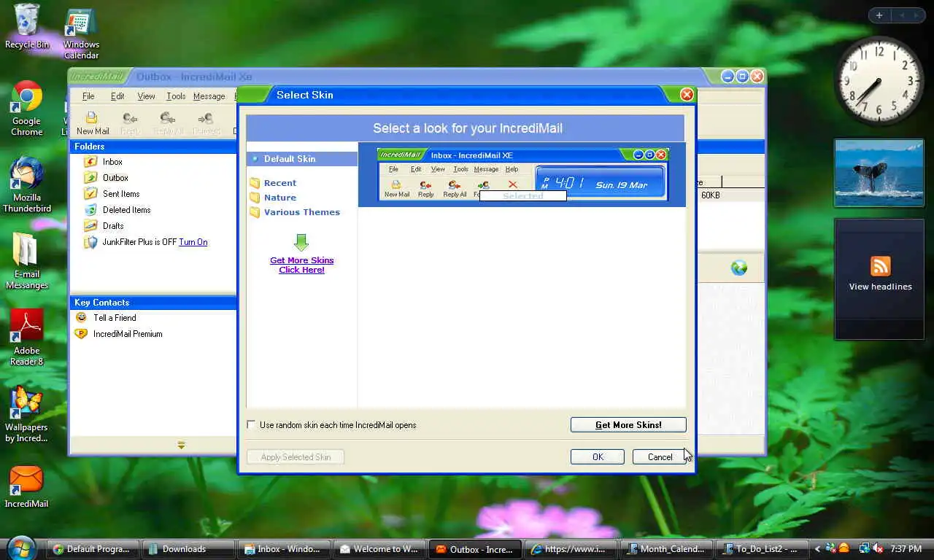Screen dimensions: 934x560
Task: Enable Use random skin each time checkbox
Action: click(252, 425)
